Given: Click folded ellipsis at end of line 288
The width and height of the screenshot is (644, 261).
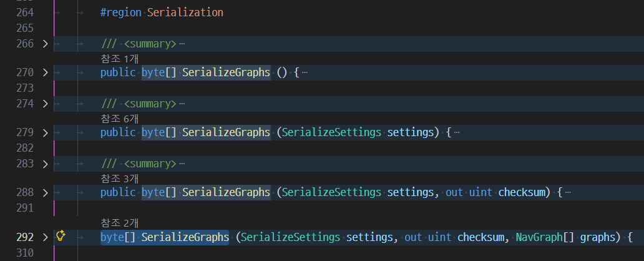Looking at the screenshot, I should [568, 192].
